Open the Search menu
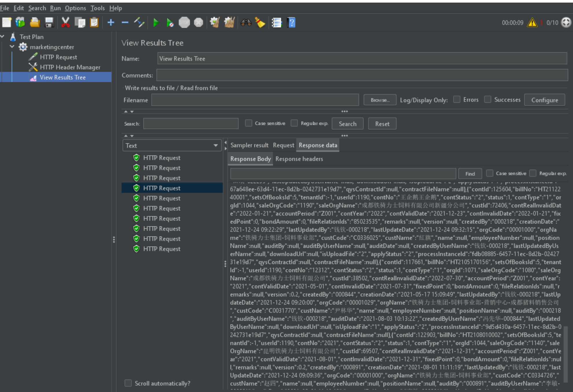Image resolution: width=573 pixels, height=392 pixels. 37,8
